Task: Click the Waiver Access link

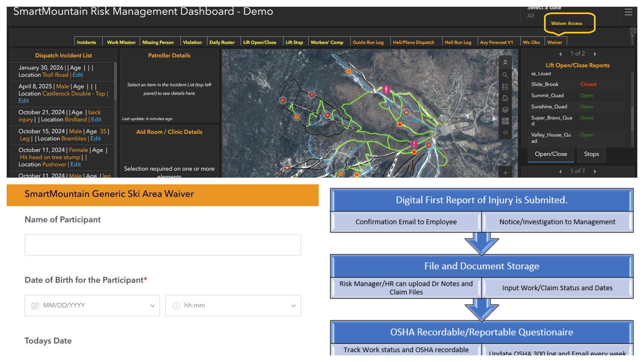Action: point(567,23)
